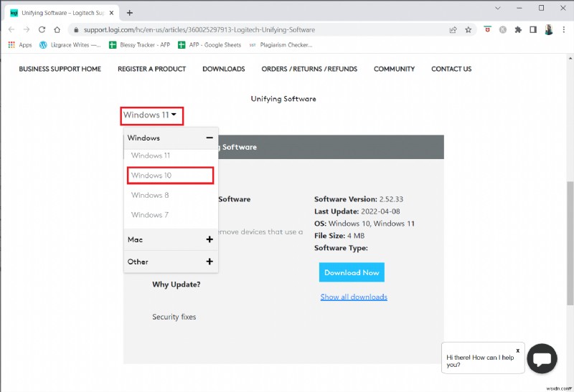Click the Why Update? heading
The image size is (574, 392).
(176, 285)
